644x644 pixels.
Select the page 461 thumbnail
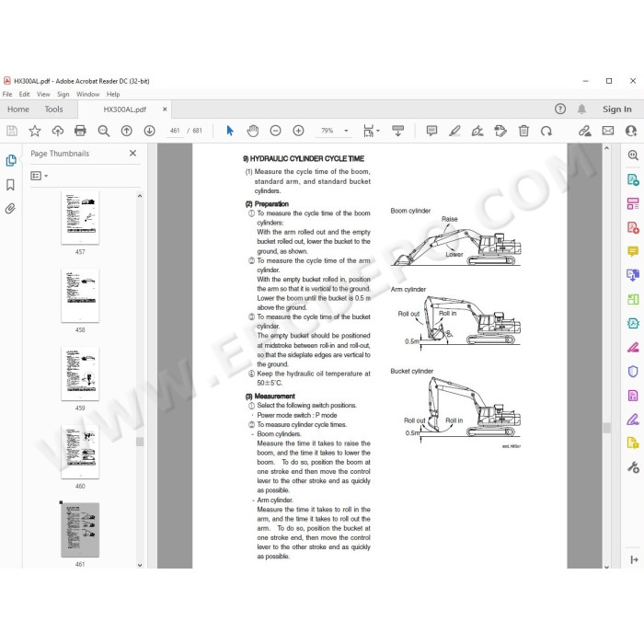(x=80, y=530)
